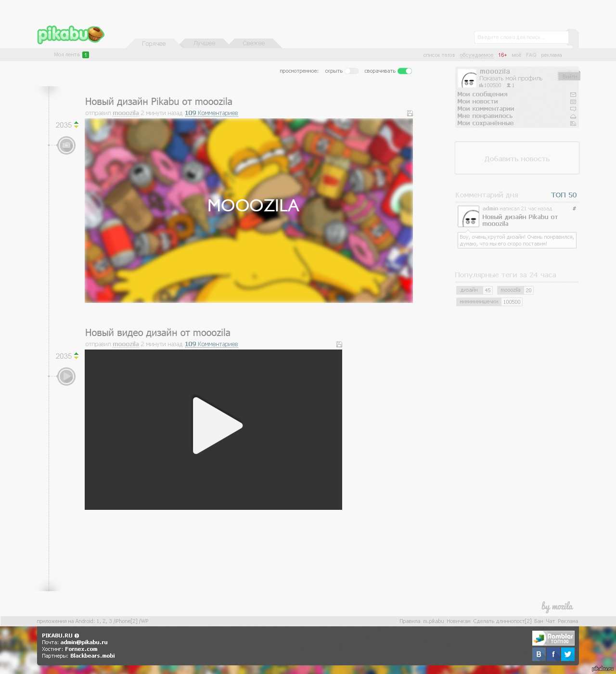Screen dimensions: 616x674
Task: Downvote the video post with yellow arrow
Action: (76, 358)
